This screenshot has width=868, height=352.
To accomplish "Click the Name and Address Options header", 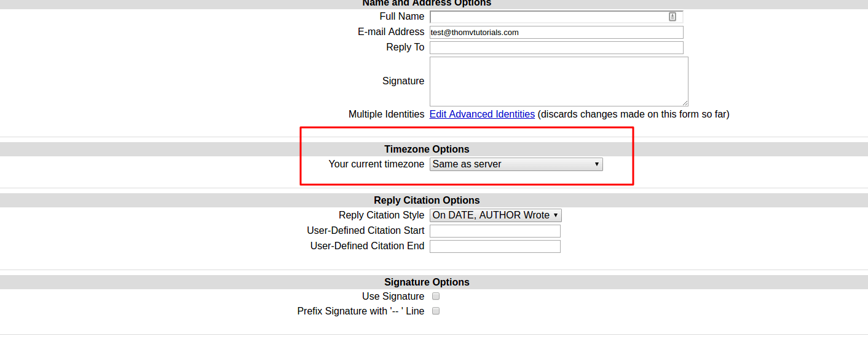I will 427,3.
